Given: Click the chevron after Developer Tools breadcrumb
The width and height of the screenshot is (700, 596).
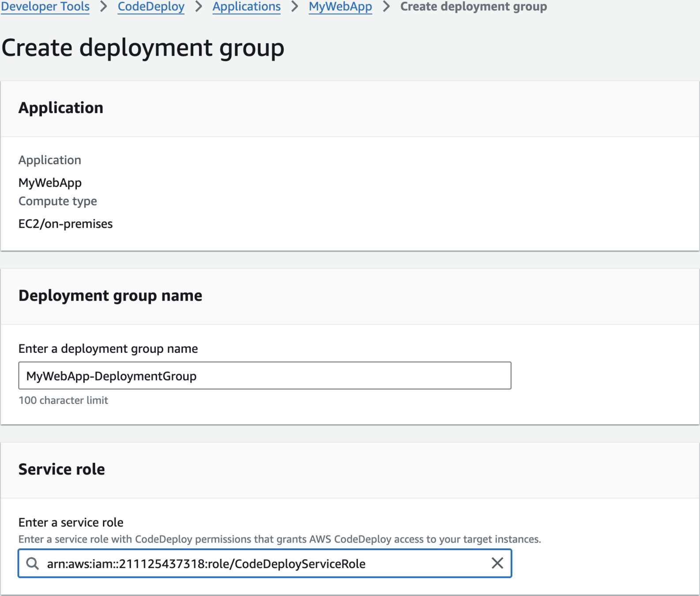Looking at the screenshot, I should 104,7.
